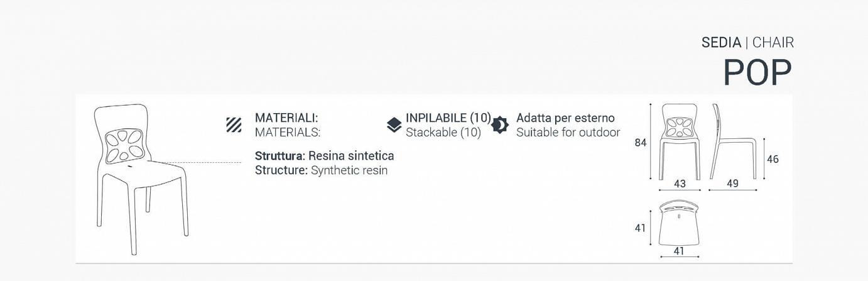The image size is (868, 281).
Task: Click the SEDIA | CHAIR heading
Action: click(x=747, y=43)
